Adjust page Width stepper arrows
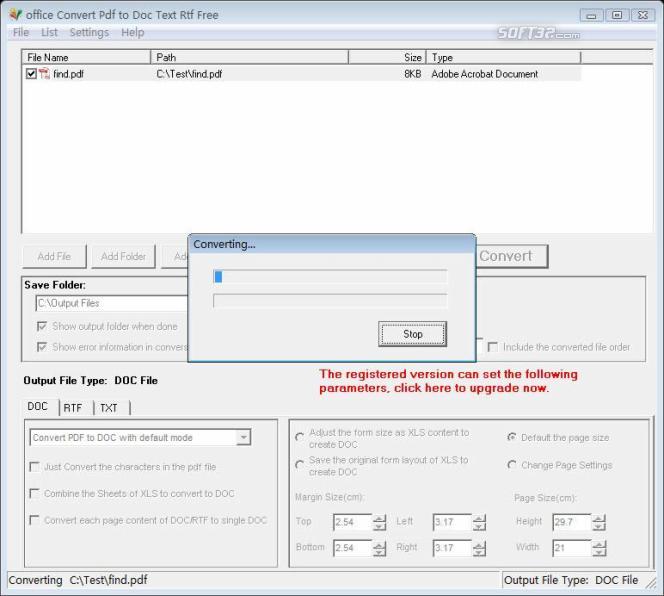 pyautogui.click(x=599, y=548)
